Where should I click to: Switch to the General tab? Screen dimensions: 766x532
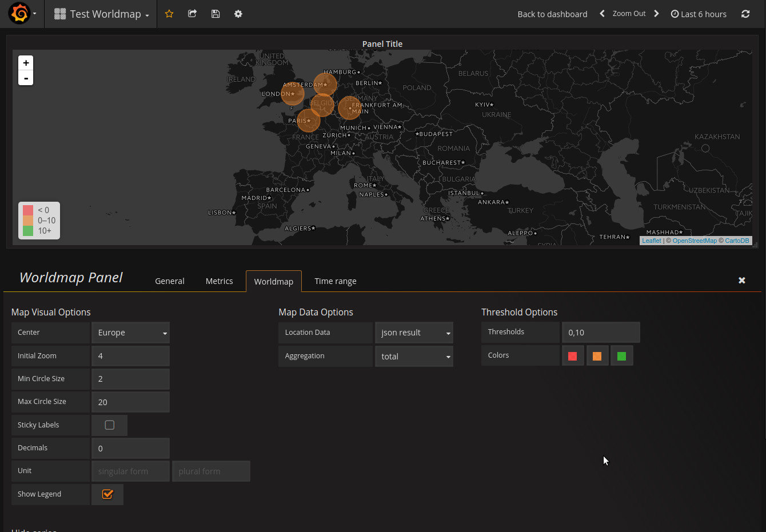170,281
